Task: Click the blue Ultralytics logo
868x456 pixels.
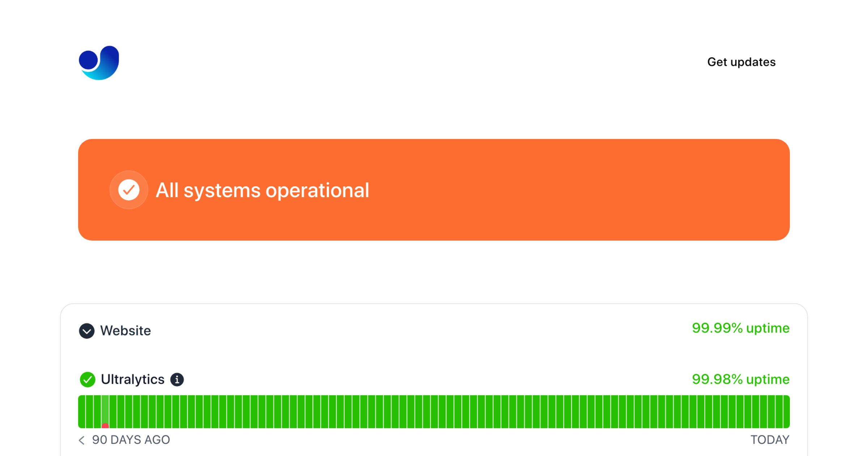Action: (x=99, y=63)
